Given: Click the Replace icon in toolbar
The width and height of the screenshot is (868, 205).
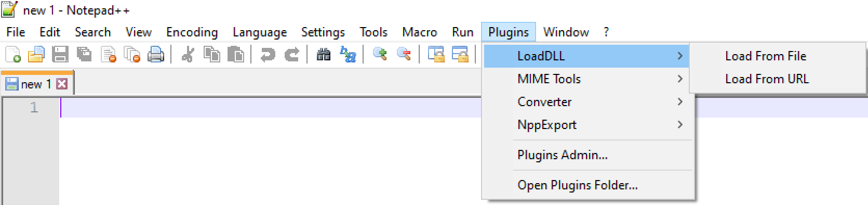Looking at the screenshot, I should point(348,54).
